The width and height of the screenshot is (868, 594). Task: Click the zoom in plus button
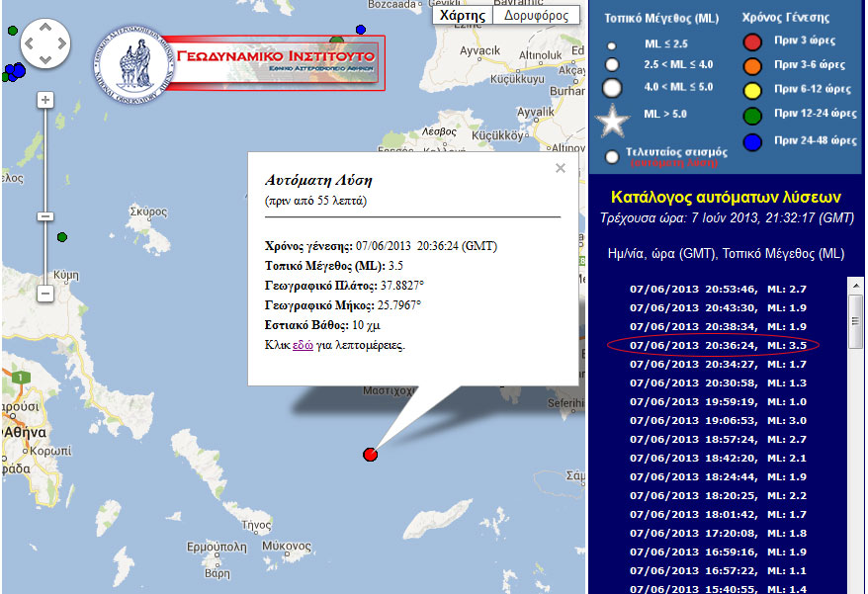[45, 100]
